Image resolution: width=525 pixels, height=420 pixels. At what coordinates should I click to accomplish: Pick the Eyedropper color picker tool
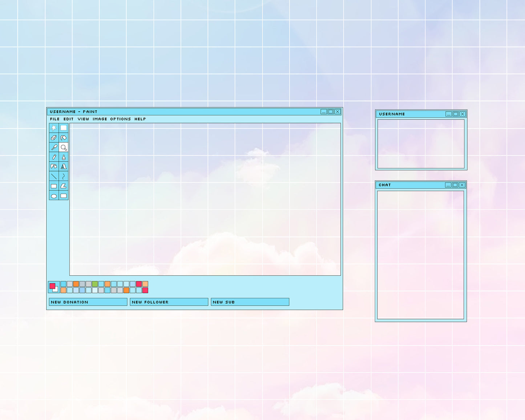pyautogui.click(x=53, y=147)
